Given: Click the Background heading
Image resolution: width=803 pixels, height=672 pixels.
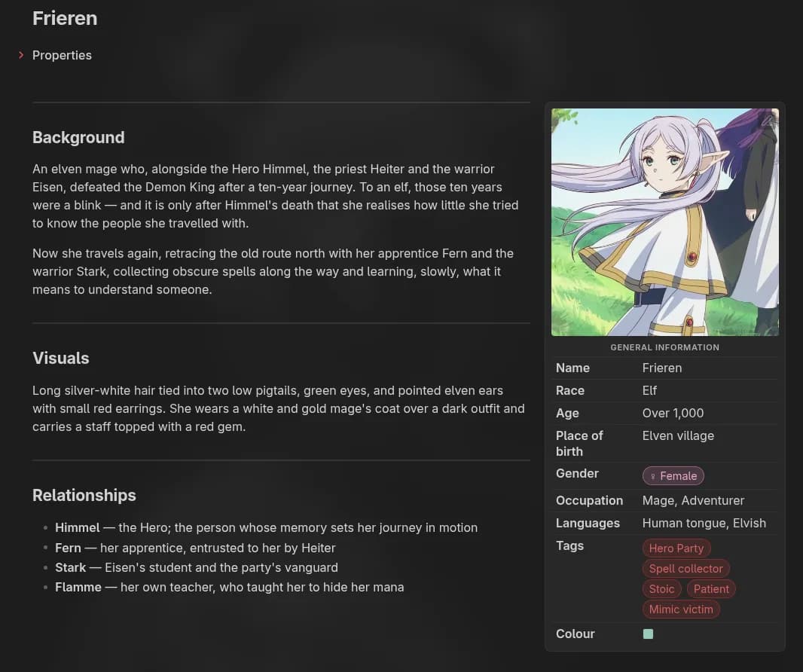Looking at the screenshot, I should tap(78, 137).
